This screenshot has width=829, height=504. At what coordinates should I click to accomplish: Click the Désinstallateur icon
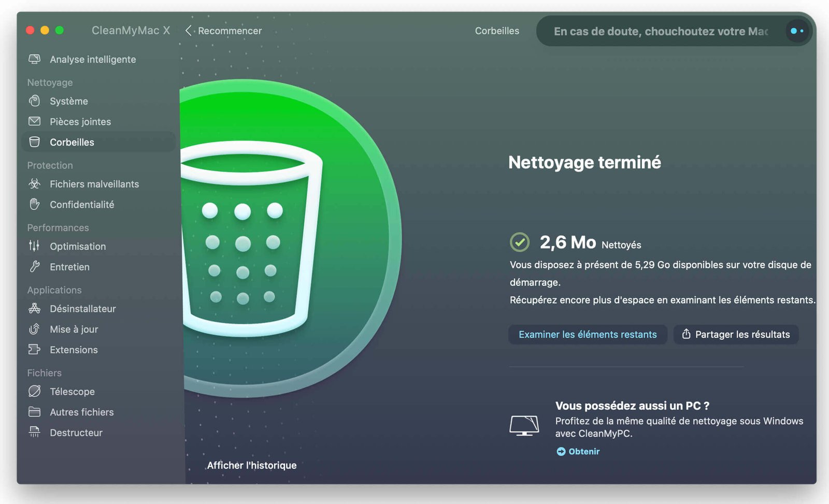pos(34,308)
